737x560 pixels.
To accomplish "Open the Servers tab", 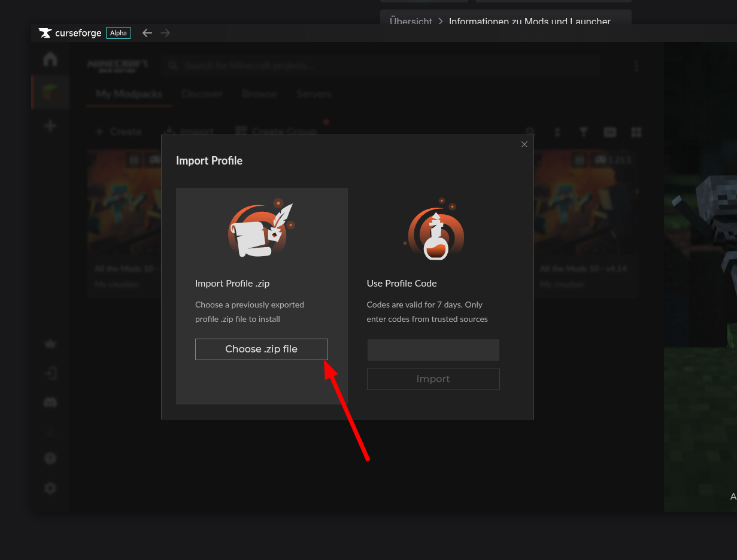I will tap(314, 94).
